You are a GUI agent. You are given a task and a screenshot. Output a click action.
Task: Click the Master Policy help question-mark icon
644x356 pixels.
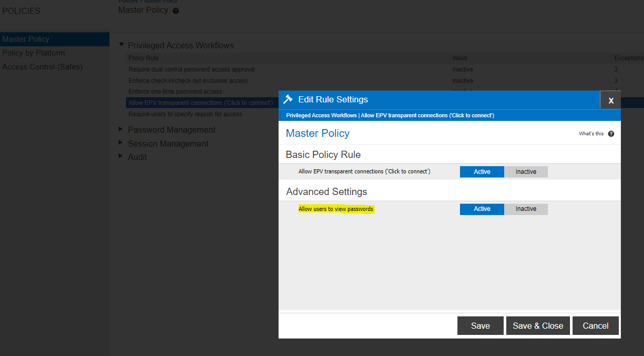point(176,11)
